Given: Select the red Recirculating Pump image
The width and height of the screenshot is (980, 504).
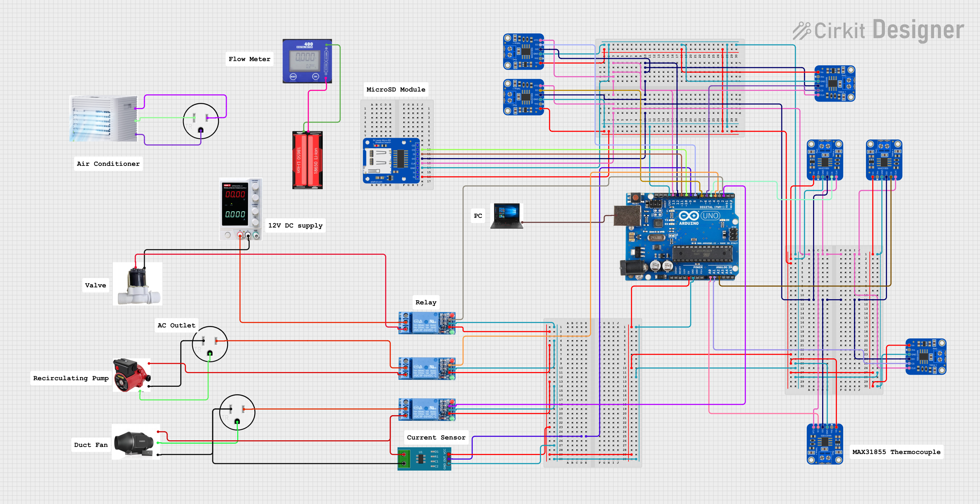Looking at the screenshot, I should coord(131,375).
